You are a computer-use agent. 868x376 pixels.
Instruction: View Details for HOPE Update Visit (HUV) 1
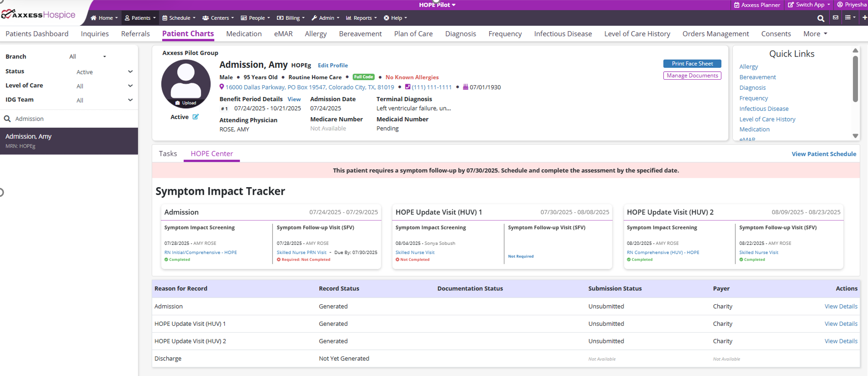pos(841,324)
